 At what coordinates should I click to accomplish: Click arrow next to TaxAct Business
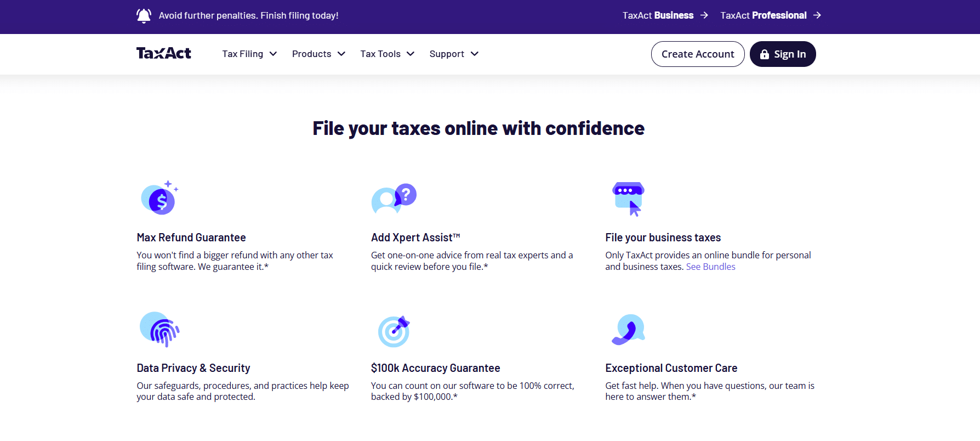point(704,15)
